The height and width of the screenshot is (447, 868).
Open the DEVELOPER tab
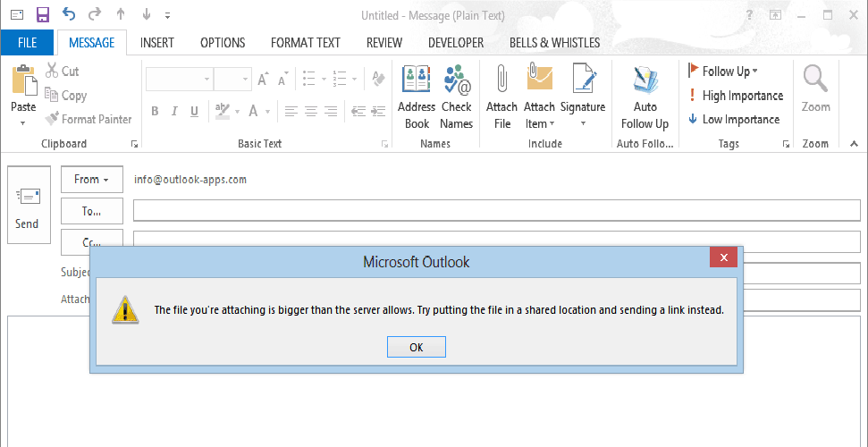(456, 43)
